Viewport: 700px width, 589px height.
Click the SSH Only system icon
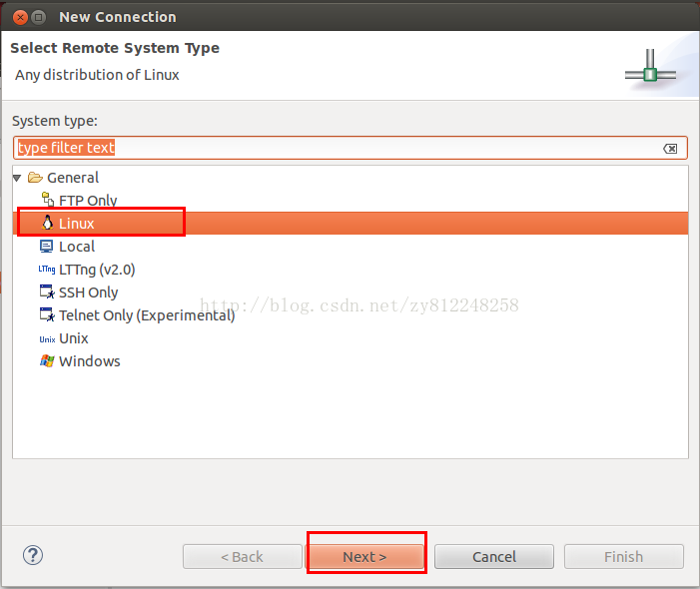coord(46,293)
